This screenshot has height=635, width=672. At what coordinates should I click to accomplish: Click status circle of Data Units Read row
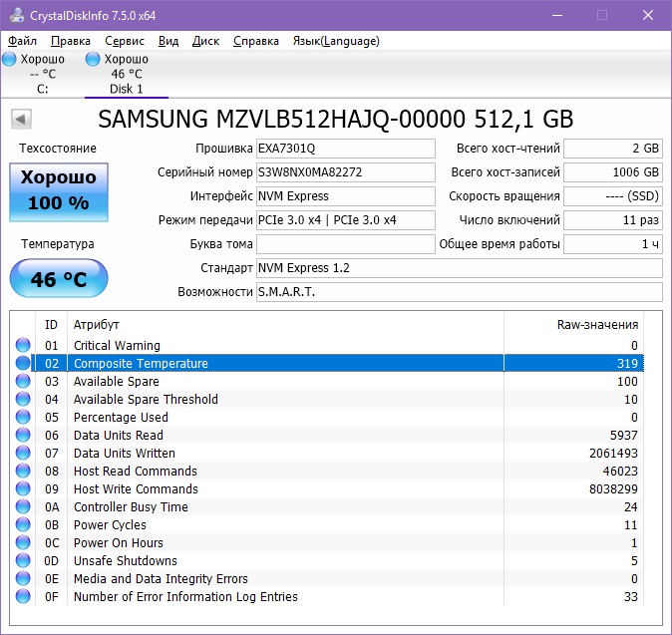pos(23,435)
